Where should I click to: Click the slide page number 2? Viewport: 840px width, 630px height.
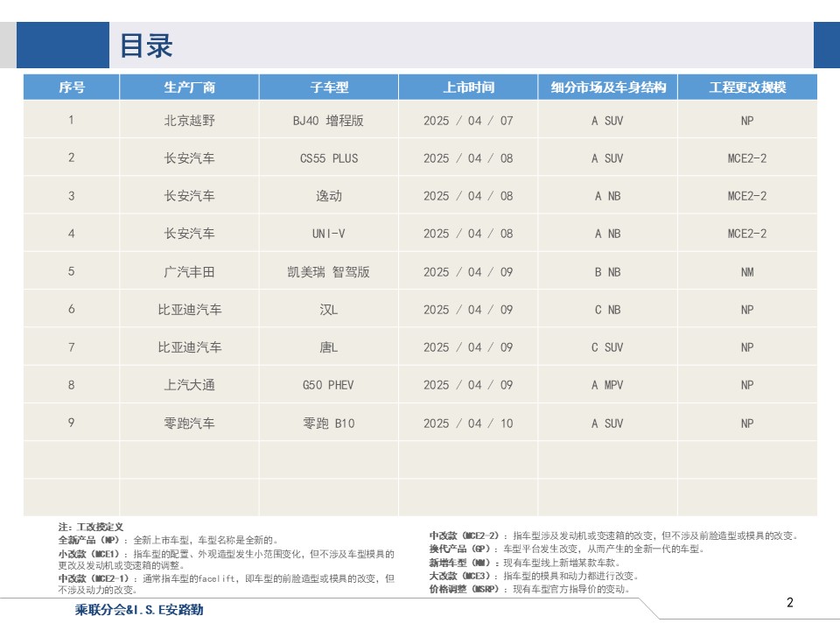[x=790, y=602]
